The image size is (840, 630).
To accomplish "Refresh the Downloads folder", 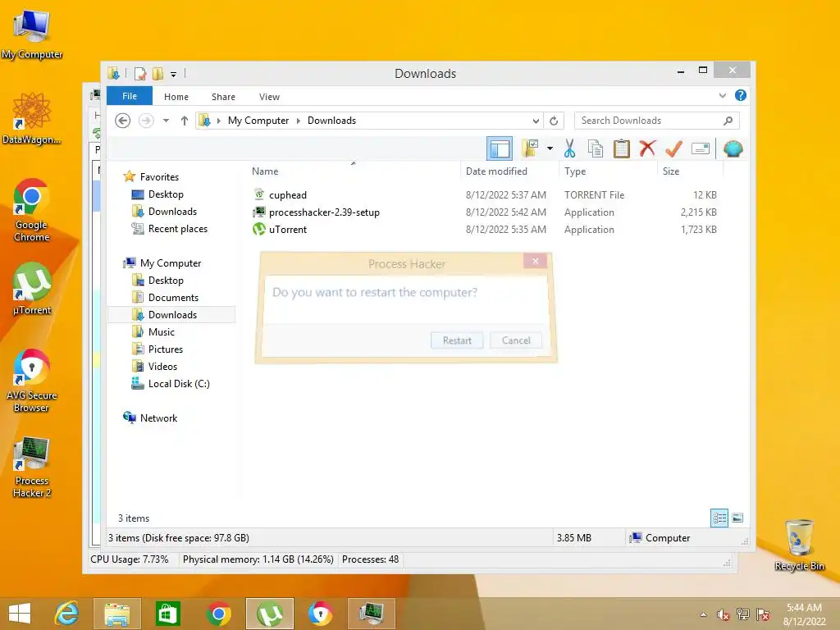I will [554, 121].
